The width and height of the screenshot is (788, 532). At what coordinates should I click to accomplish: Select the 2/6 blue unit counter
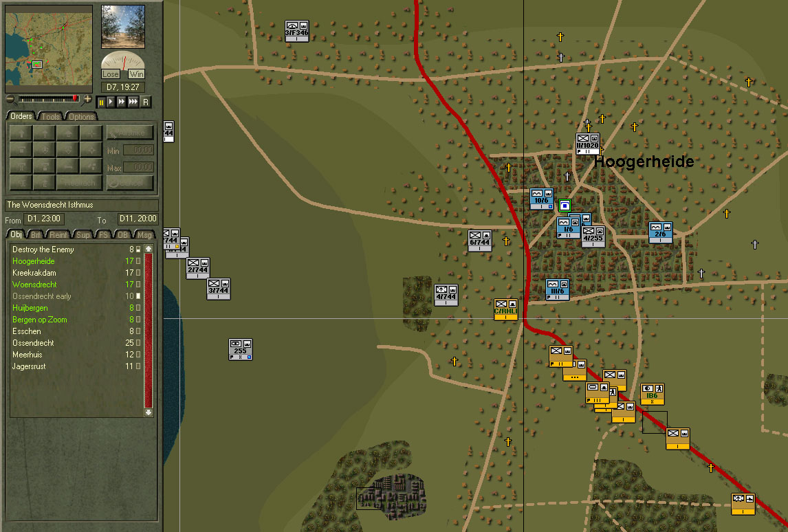tap(660, 232)
